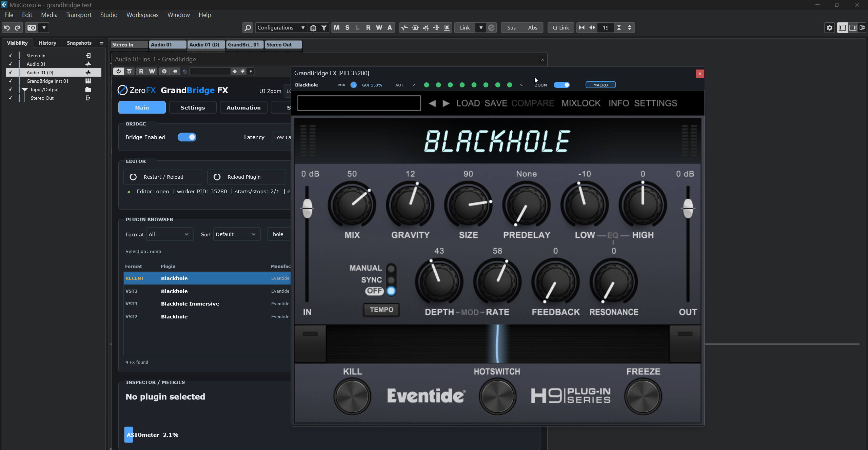The image size is (868, 450).
Task: Toggle the ZOOM switch in GrandBridge FX window
Action: (562, 85)
